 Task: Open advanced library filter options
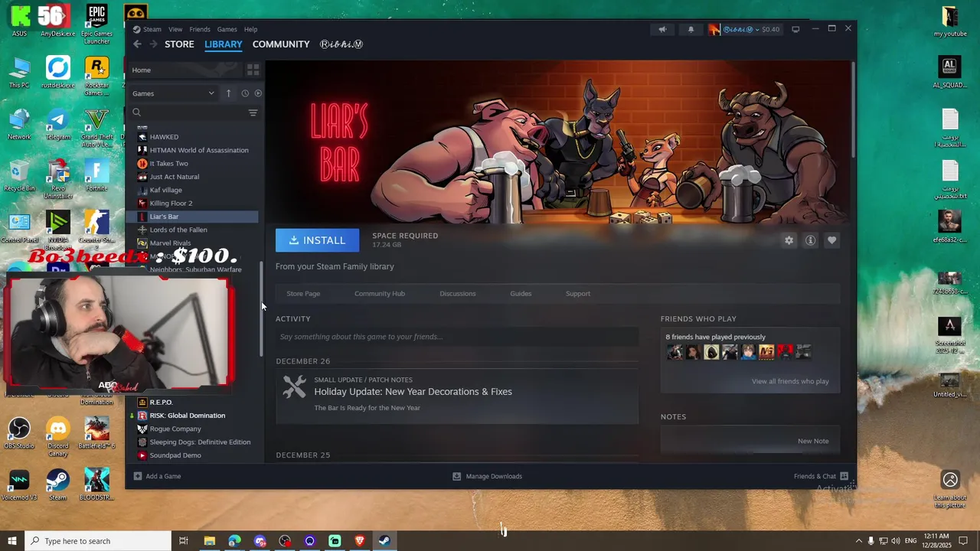[253, 112]
